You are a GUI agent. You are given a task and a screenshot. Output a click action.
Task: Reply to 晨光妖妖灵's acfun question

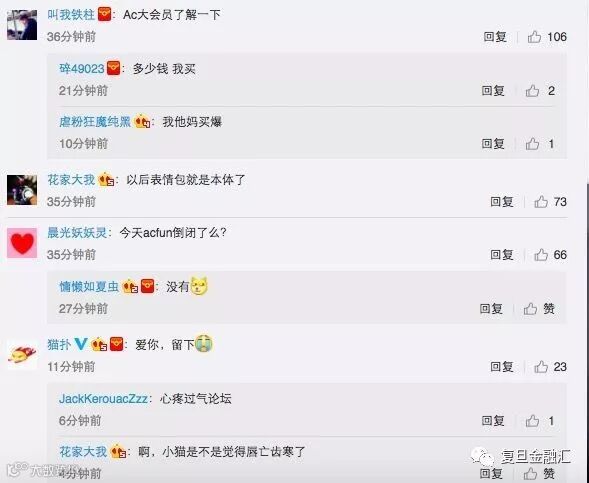(501, 255)
